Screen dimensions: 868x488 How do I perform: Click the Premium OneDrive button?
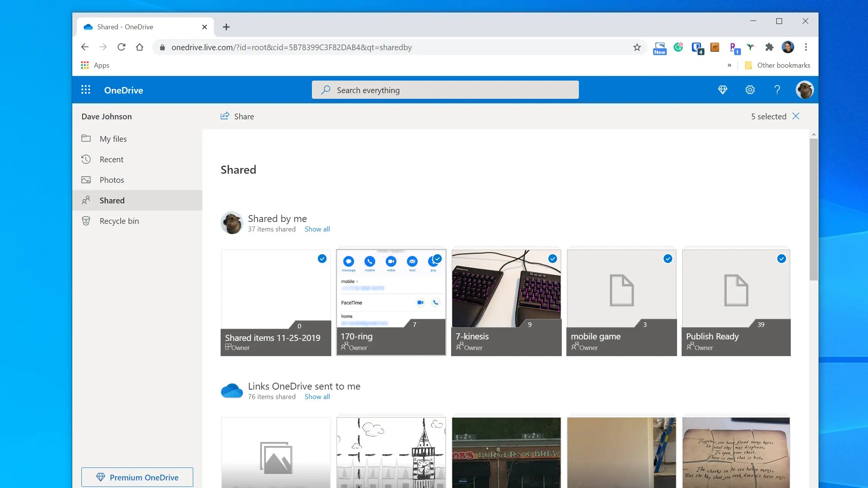coord(137,477)
